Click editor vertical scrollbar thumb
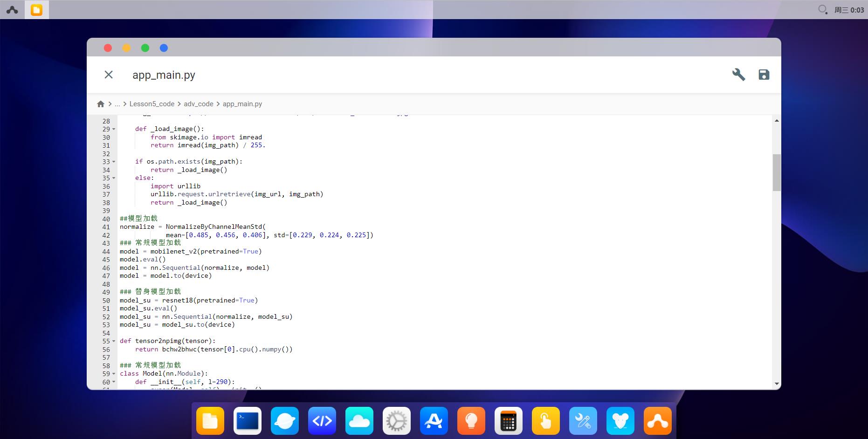The image size is (868, 439). 776,172
